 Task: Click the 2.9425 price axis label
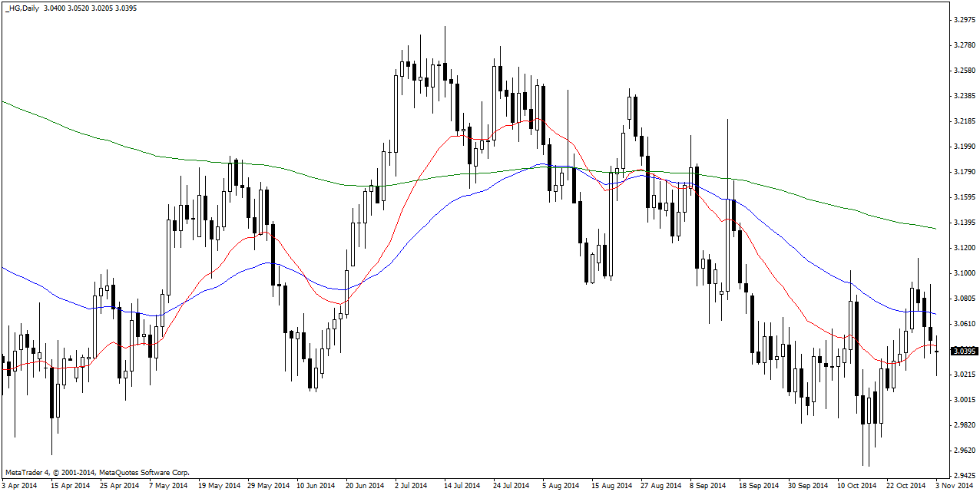(963, 475)
